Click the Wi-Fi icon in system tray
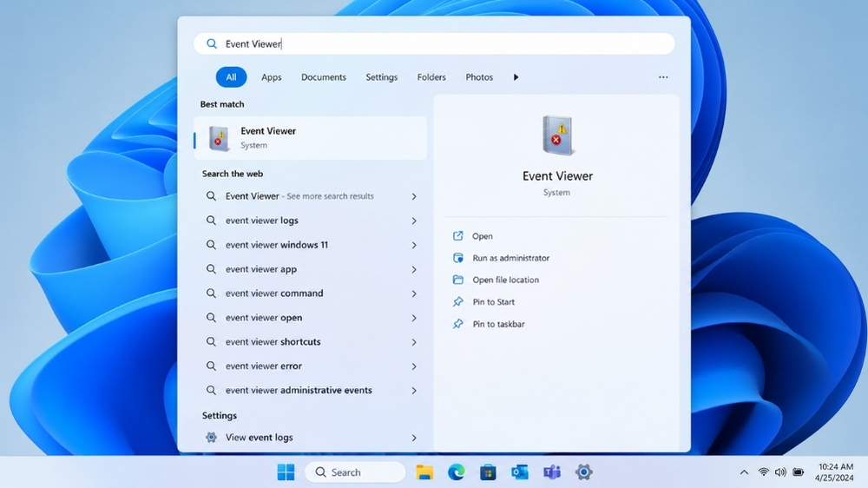 [x=763, y=472]
